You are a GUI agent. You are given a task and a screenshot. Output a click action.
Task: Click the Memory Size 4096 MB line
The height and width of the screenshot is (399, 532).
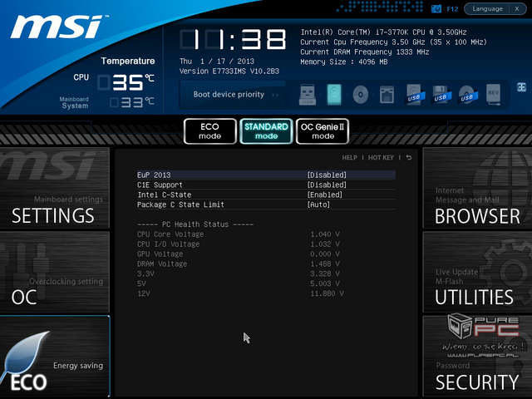pyautogui.click(x=343, y=62)
